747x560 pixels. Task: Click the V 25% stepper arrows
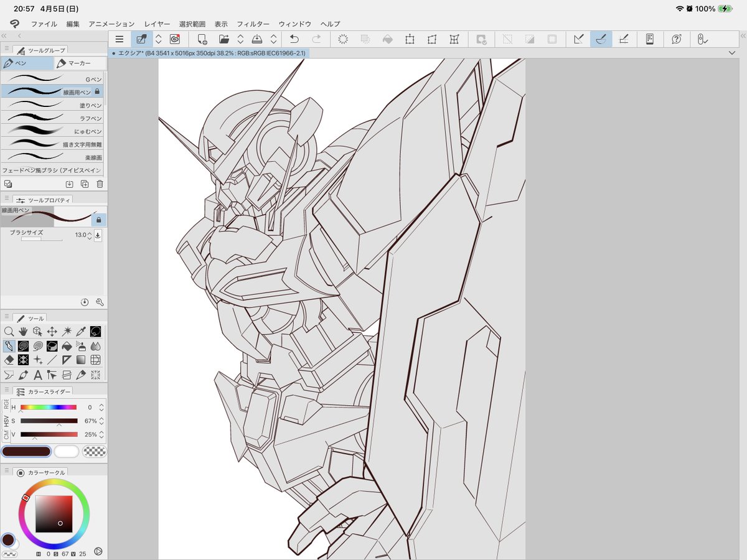[x=101, y=434]
